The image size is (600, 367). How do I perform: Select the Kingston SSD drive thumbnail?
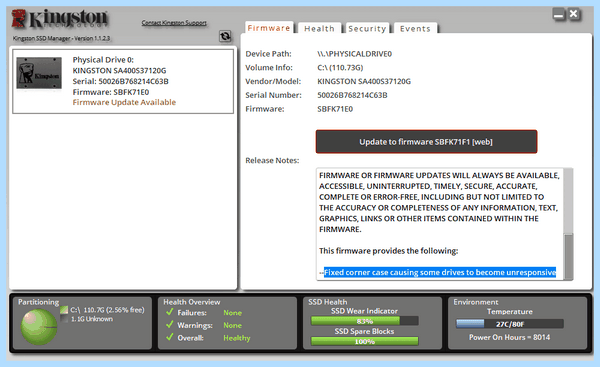[39, 73]
